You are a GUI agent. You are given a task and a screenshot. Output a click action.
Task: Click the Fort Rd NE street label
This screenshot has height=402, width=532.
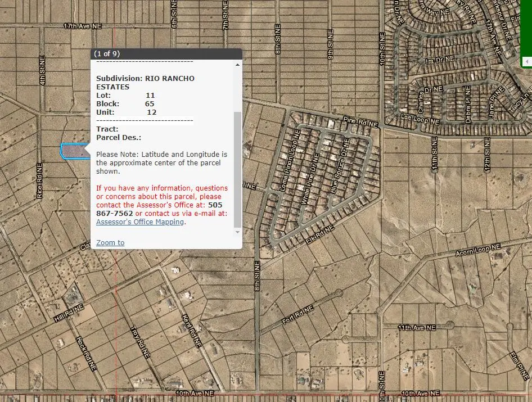(x=297, y=315)
